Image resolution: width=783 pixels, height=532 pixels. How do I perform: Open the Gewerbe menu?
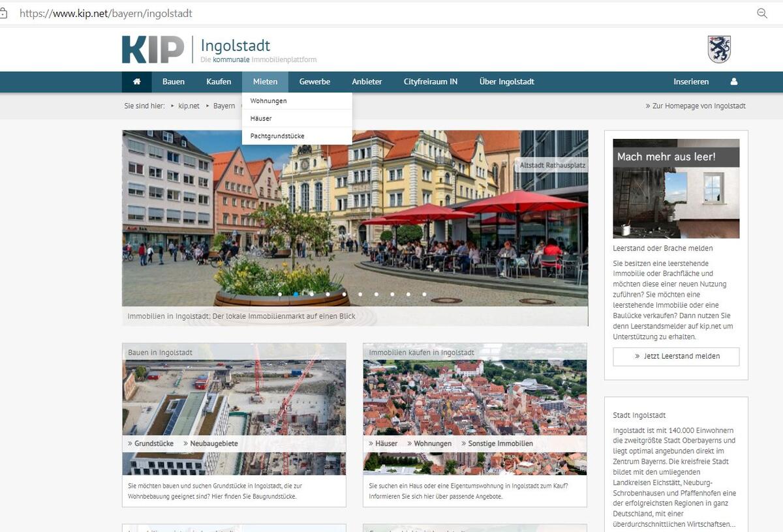point(315,82)
